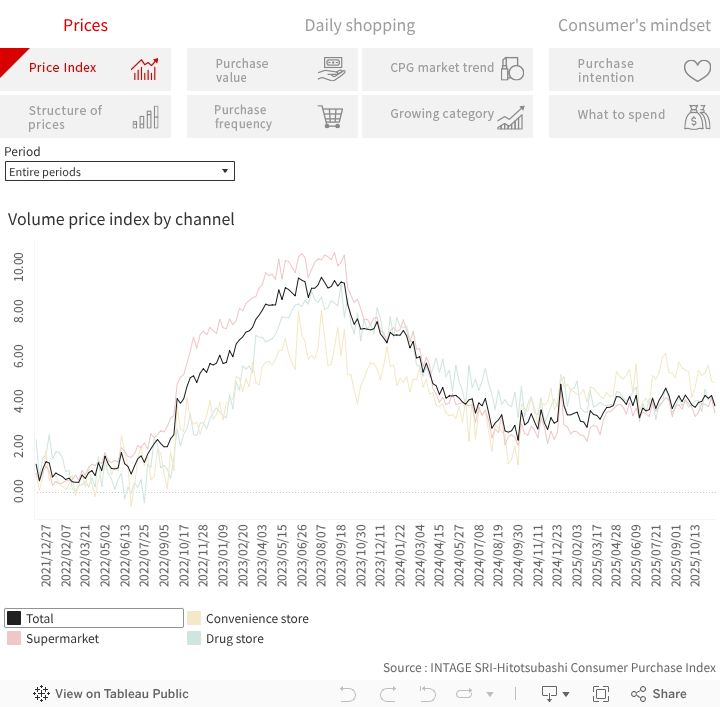The image size is (720, 707).
Task: Click the What to spend money-bag icon
Action: tap(697, 117)
